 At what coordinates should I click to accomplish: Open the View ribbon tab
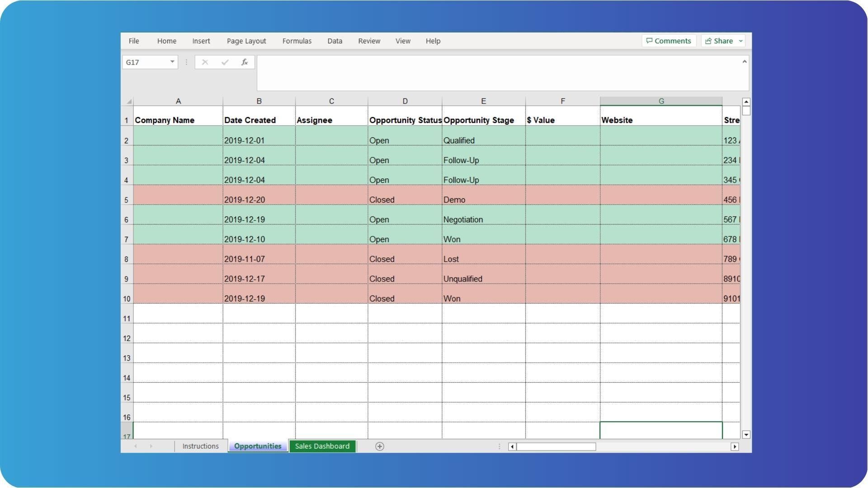point(403,41)
